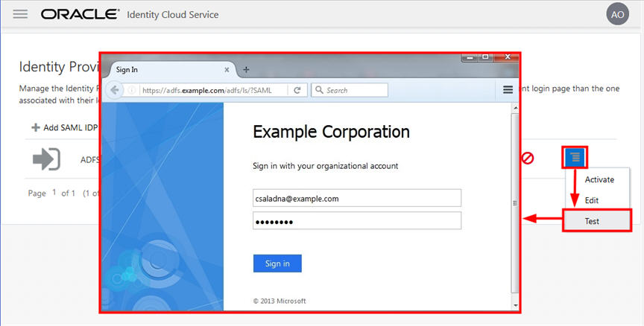Click the Identity Cloud Service title

click(172, 15)
